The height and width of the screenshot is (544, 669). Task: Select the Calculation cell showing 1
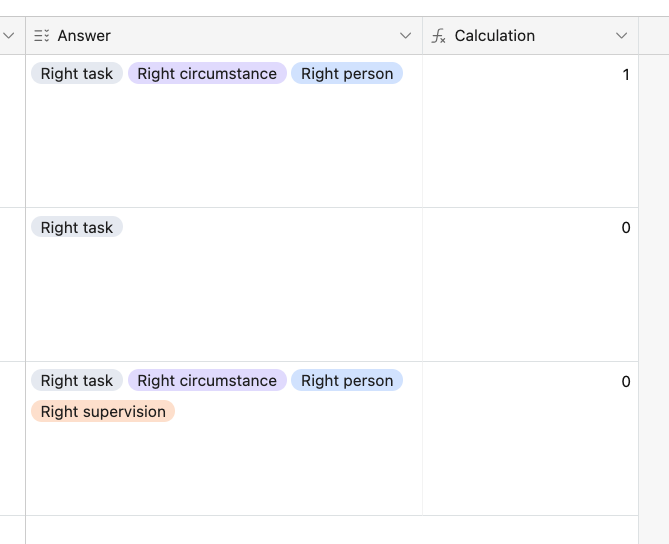(530, 131)
